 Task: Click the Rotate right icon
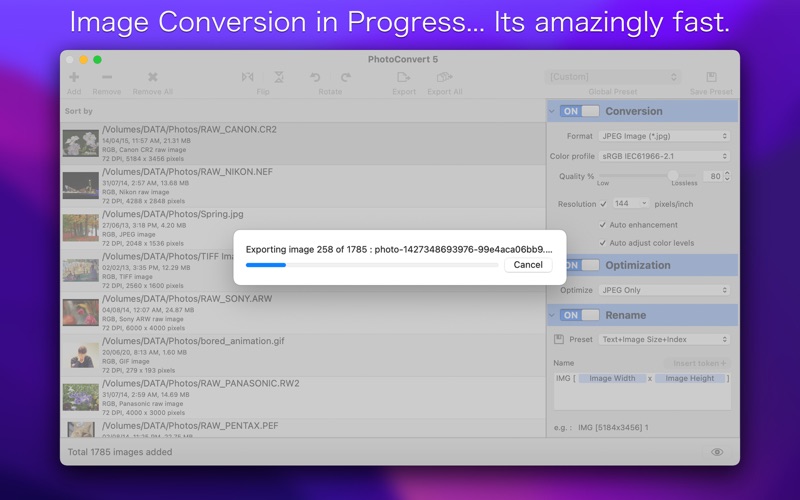click(346, 77)
